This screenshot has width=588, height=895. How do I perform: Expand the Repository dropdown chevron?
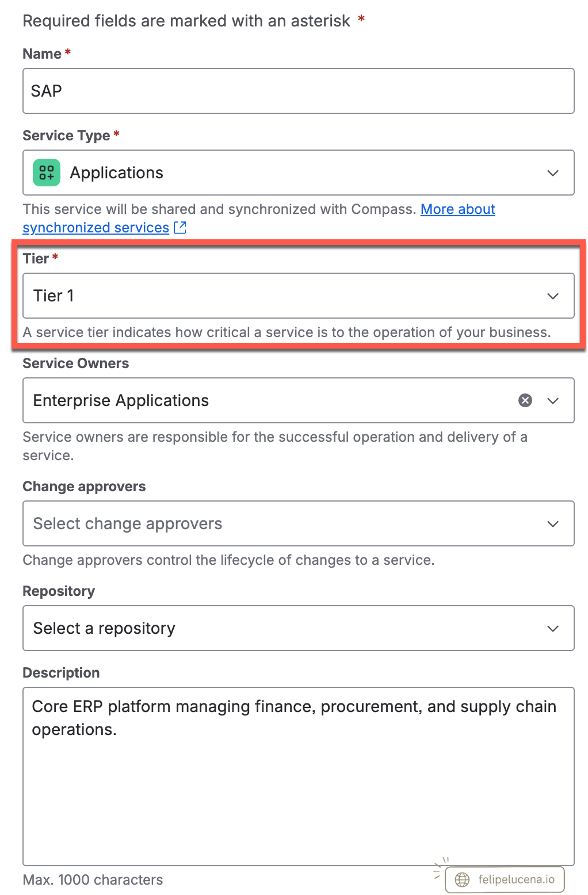(553, 629)
